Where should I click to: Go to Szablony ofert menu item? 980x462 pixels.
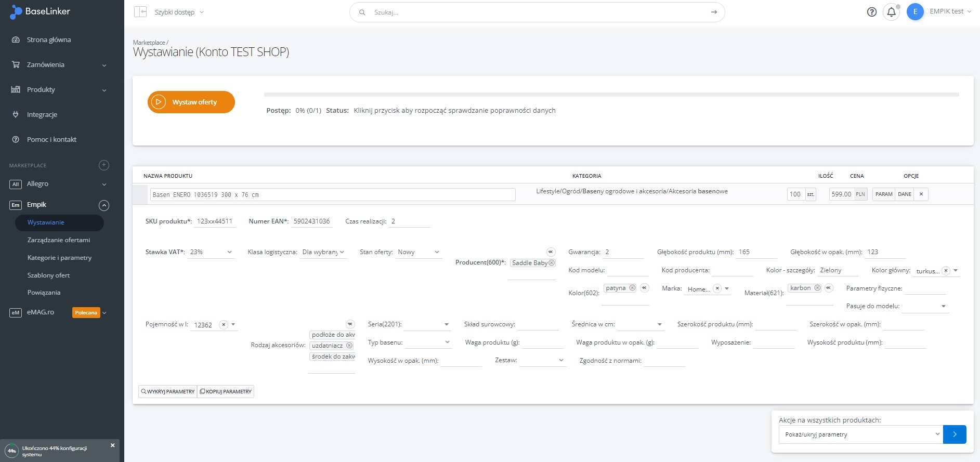[48, 275]
